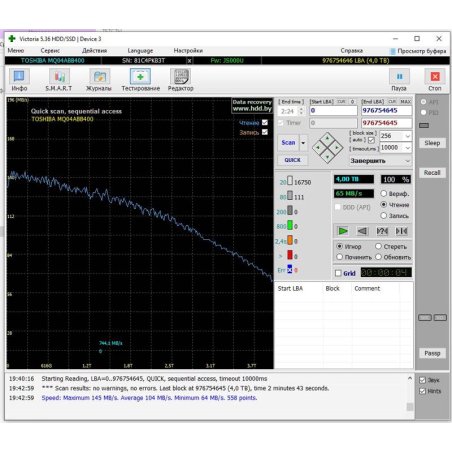Toggle the Grid checkbox
452x452 pixels.
[338, 273]
